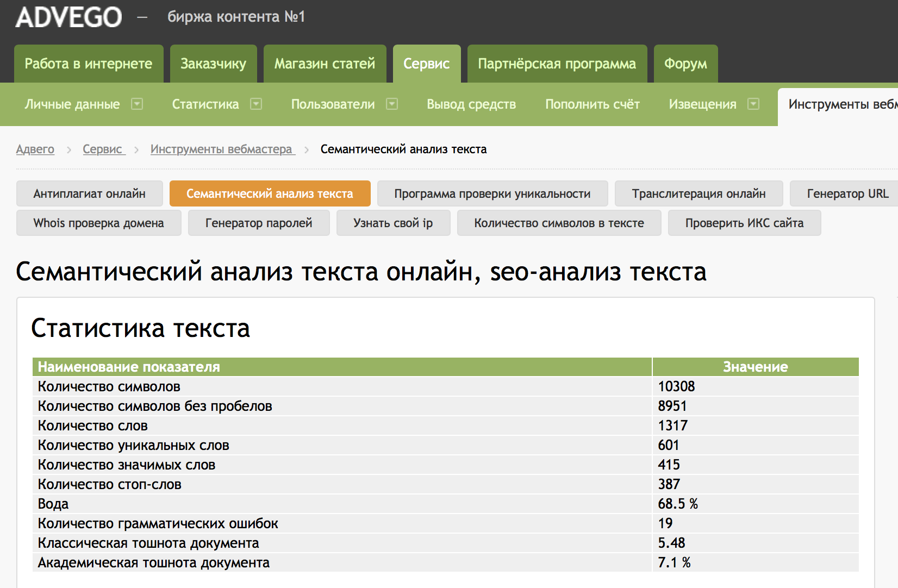Click Количество грамматических ошибок row label
898x588 pixels.
[158, 523]
